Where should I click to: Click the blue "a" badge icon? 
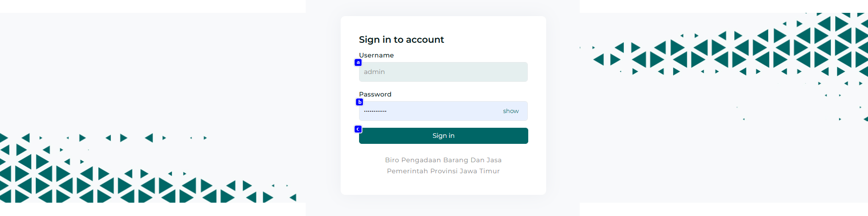[358, 63]
